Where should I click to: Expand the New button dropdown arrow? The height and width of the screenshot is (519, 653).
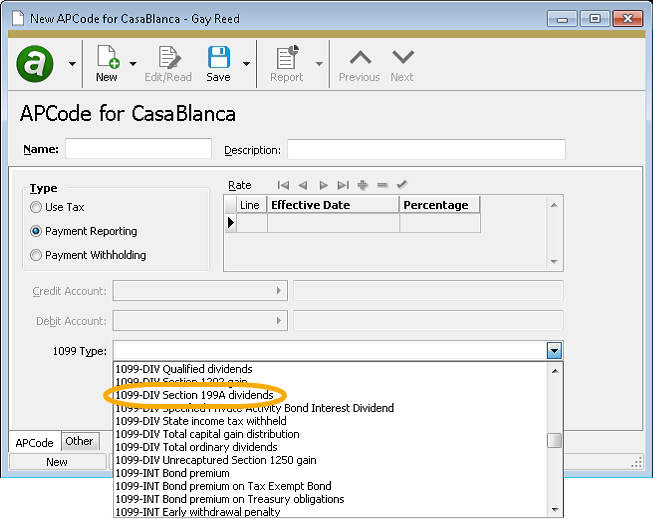[x=133, y=64]
